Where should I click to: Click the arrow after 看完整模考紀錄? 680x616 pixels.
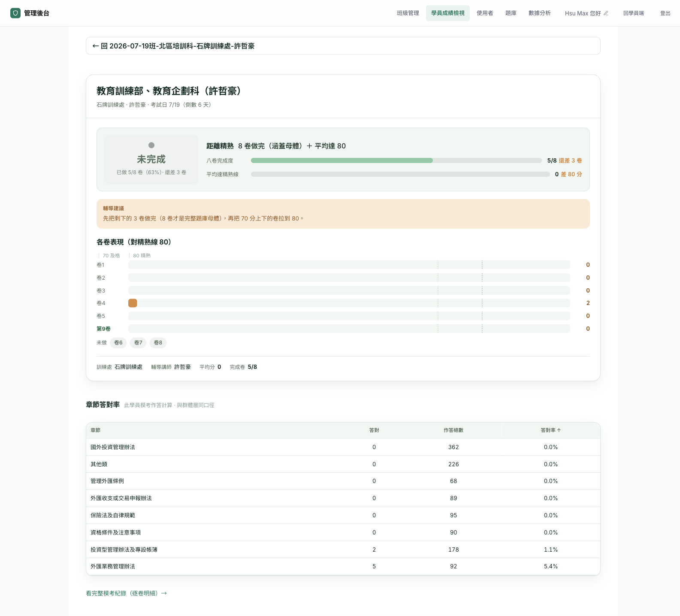click(164, 593)
